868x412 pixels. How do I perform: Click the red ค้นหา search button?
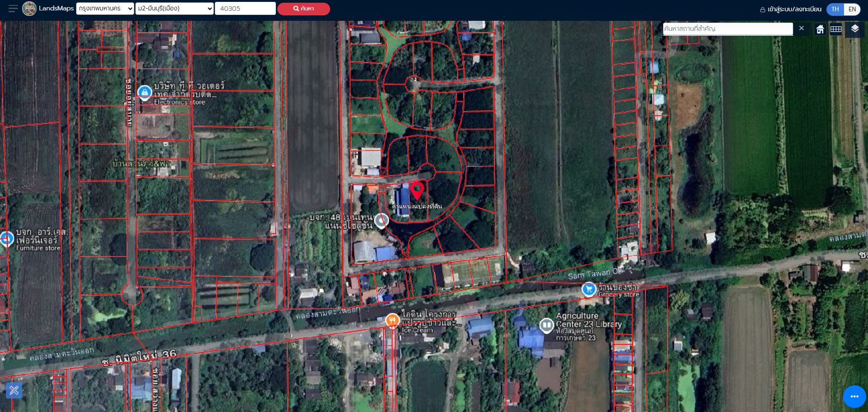(304, 9)
